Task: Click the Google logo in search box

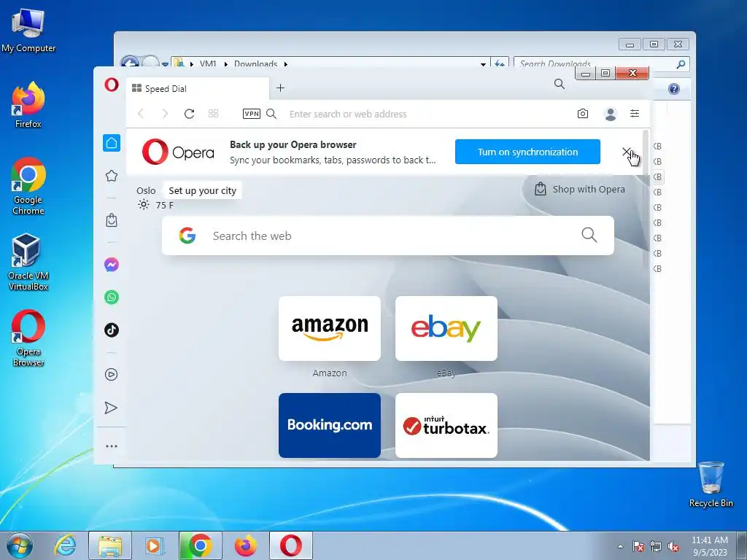Action: point(187,236)
